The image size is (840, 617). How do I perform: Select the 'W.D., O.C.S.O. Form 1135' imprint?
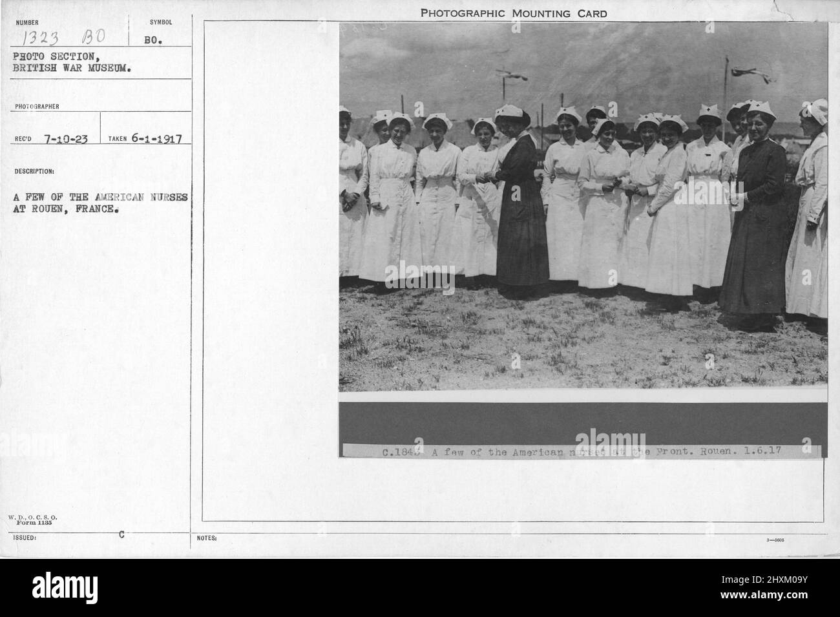tap(33, 519)
